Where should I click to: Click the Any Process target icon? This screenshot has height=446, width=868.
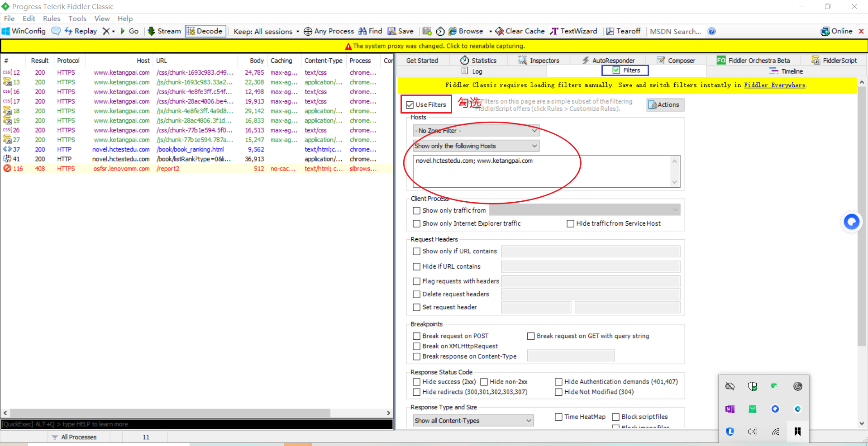[x=308, y=31]
